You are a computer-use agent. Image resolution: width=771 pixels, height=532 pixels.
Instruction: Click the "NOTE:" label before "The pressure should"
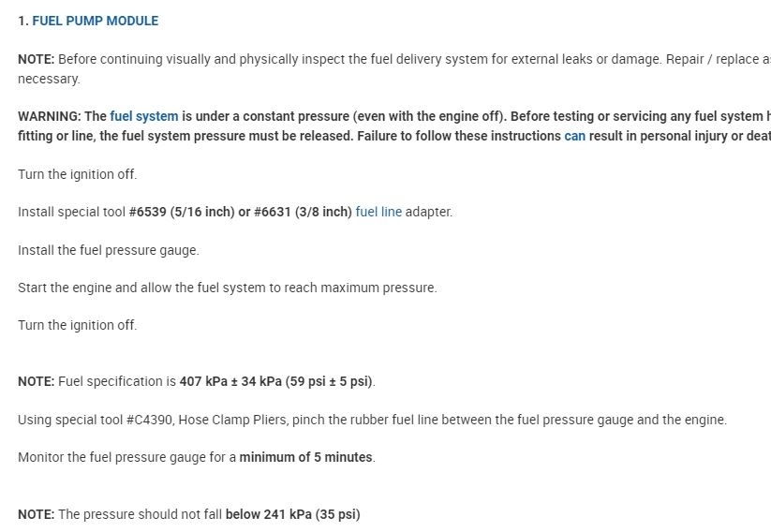pyautogui.click(x=36, y=514)
